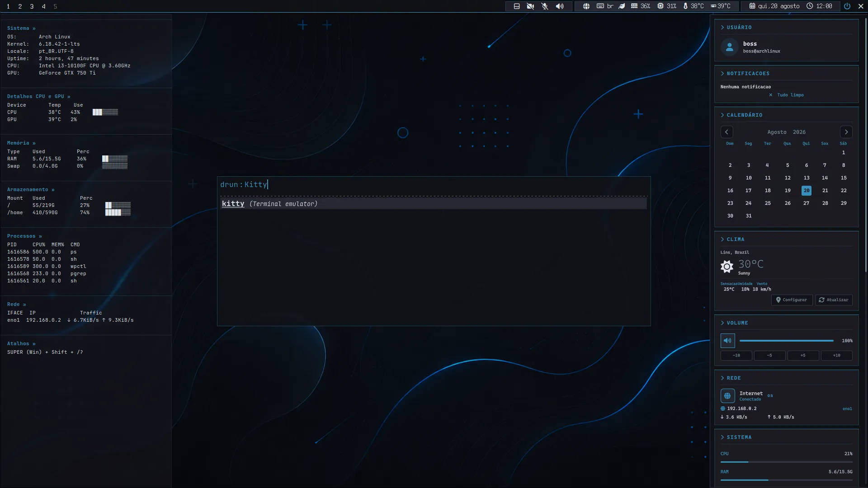Click the speaker volume icon in top bar
Viewport: 868px width, 488px height.
point(560,6)
